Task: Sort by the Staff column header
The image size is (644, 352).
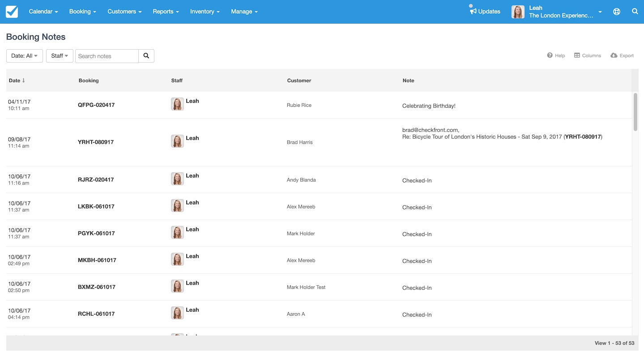Action: [x=177, y=81]
